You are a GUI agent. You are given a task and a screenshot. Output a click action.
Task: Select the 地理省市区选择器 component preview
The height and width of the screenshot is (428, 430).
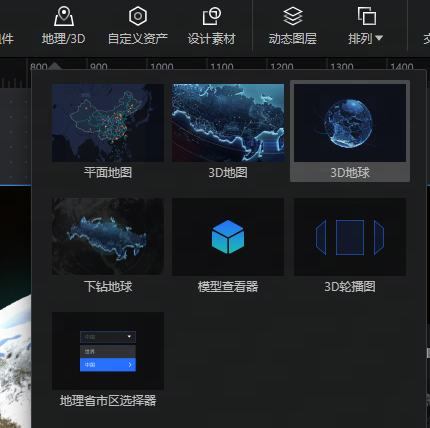tap(108, 351)
